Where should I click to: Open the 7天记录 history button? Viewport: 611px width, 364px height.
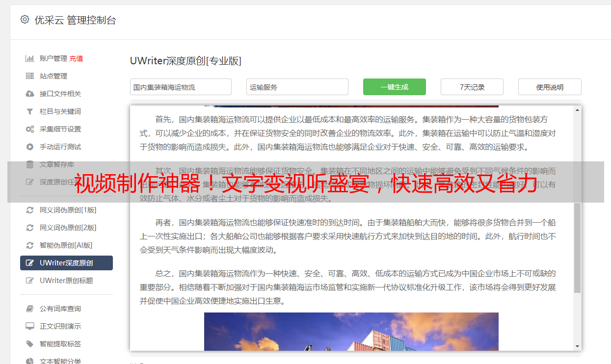(472, 87)
